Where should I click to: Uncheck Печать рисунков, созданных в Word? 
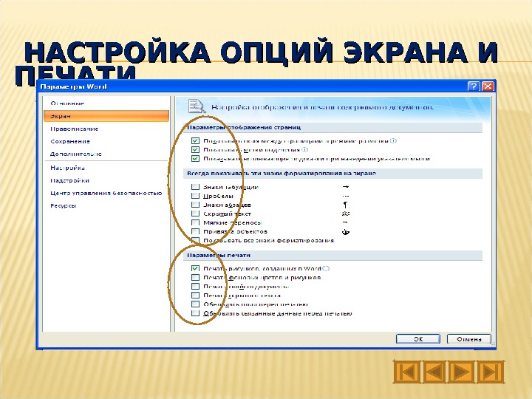coord(195,268)
